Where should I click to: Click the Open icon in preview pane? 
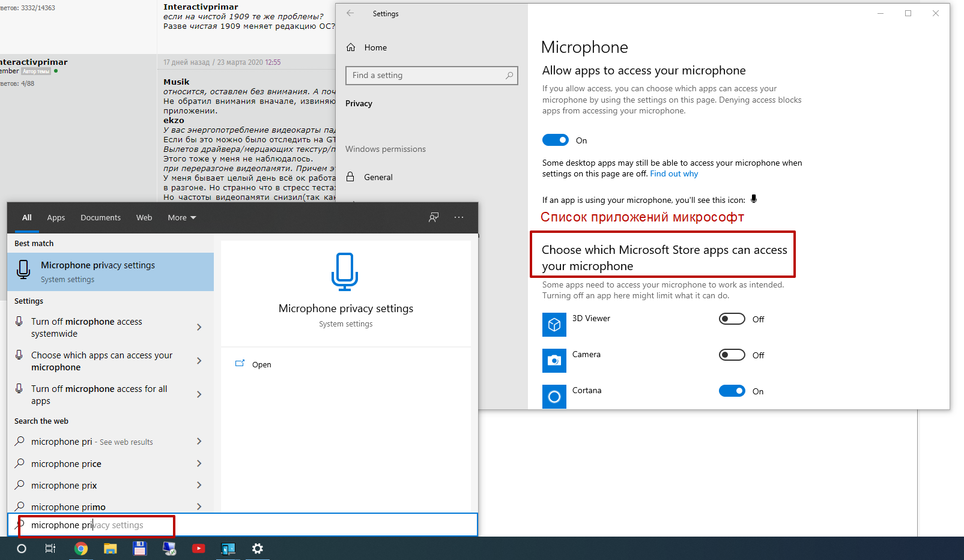[240, 364]
